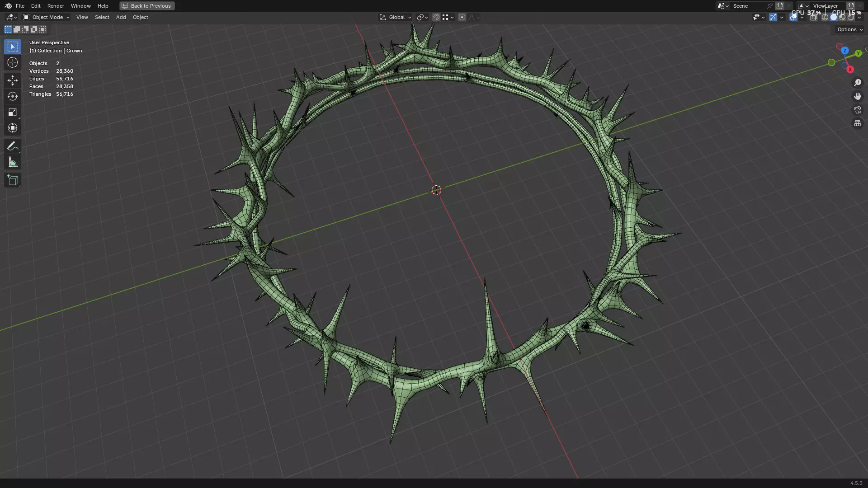Click the Zoom view magnifier icon
Image resolution: width=868 pixels, height=488 pixels.
point(858,83)
